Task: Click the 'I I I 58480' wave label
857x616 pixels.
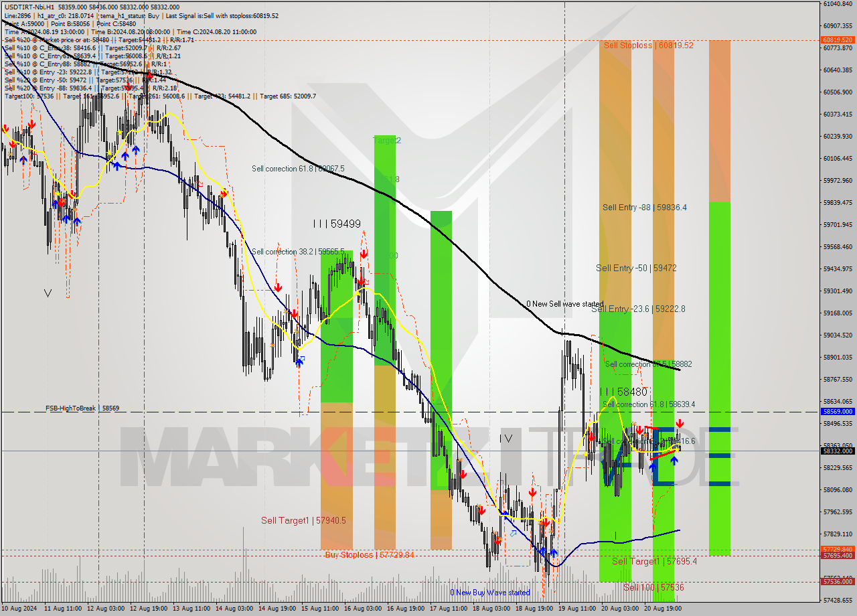Action: pyautogui.click(x=623, y=392)
